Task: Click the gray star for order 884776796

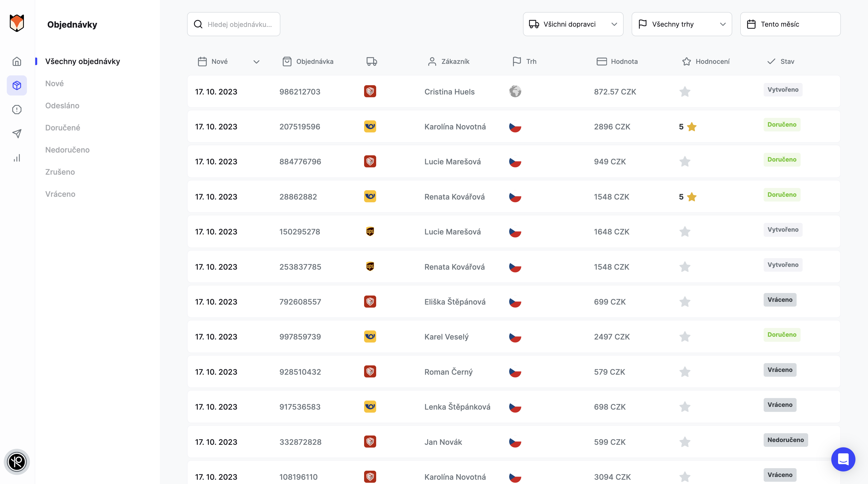Action: pos(685,162)
